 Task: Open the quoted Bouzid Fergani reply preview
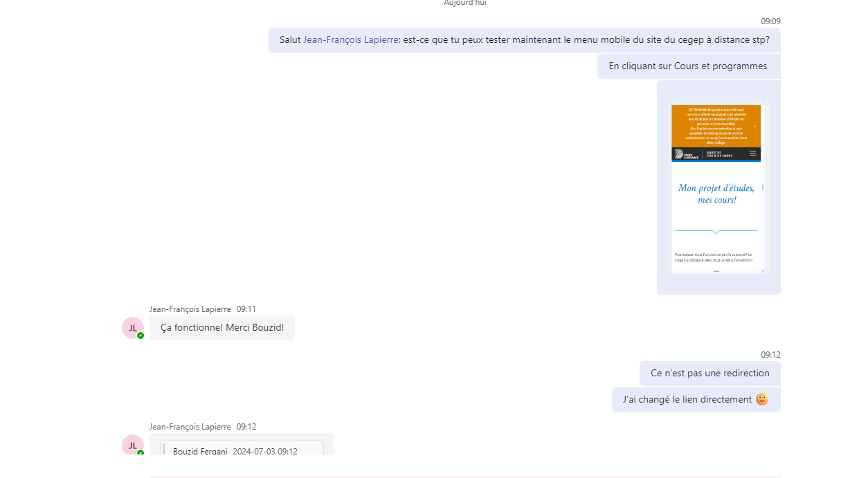click(x=242, y=448)
